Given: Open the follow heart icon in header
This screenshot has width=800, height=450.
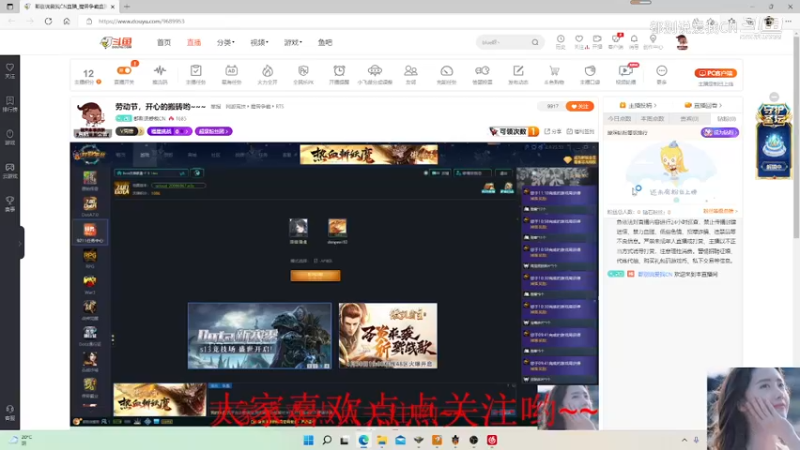Looking at the screenshot, I should [579, 41].
